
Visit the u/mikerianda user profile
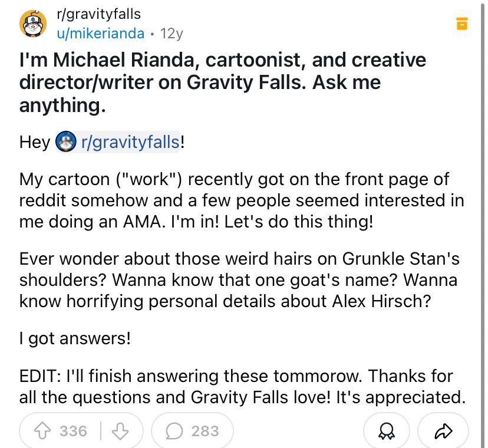click(100, 33)
